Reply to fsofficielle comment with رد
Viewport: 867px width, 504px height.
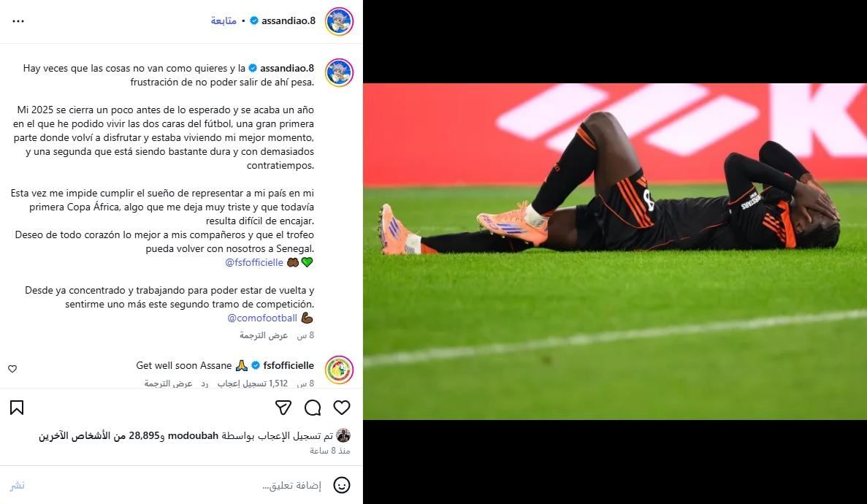205,383
